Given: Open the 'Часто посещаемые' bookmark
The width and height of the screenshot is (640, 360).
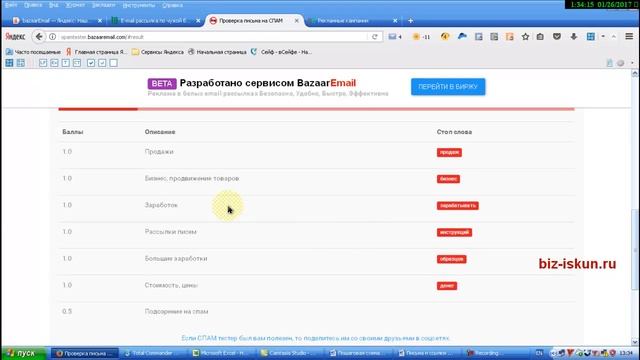Looking at the screenshot, I should click(x=33, y=52).
